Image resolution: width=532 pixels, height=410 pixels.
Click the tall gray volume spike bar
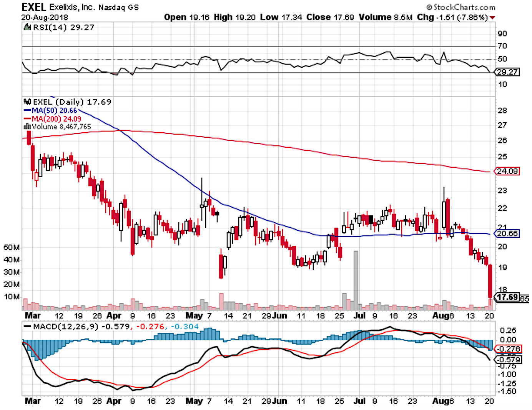(356, 280)
